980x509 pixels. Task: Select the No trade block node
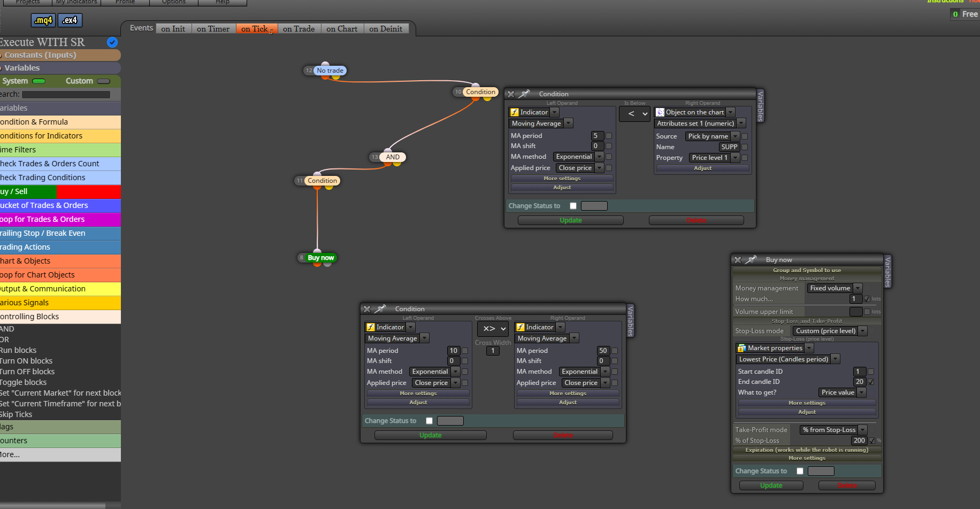[330, 71]
